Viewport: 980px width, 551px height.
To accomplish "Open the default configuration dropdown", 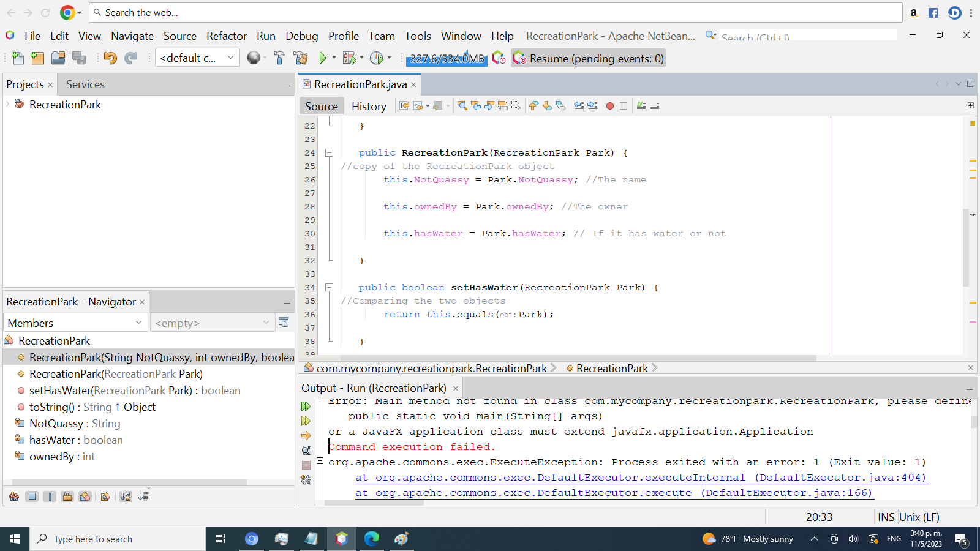I will point(197,58).
